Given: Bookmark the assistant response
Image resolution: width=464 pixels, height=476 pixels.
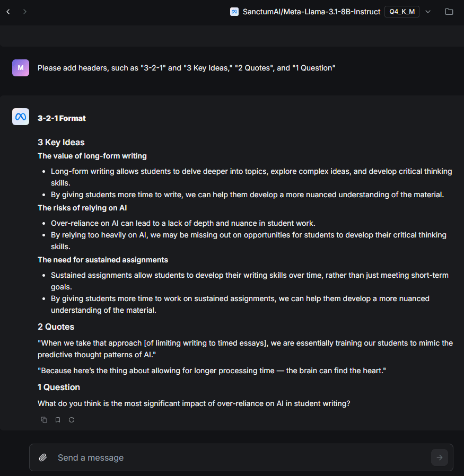Looking at the screenshot, I should tap(58, 420).
